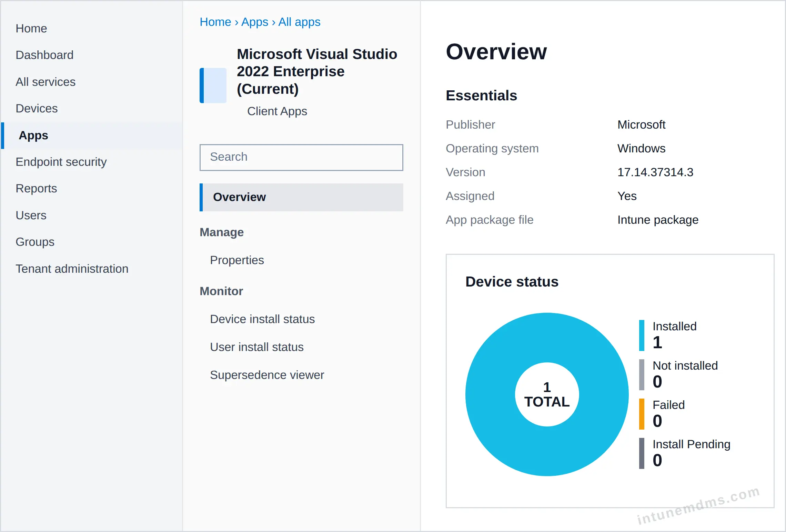Image resolution: width=786 pixels, height=532 pixels.
Task: Click the Device status heading
Action: click(512, 282)
